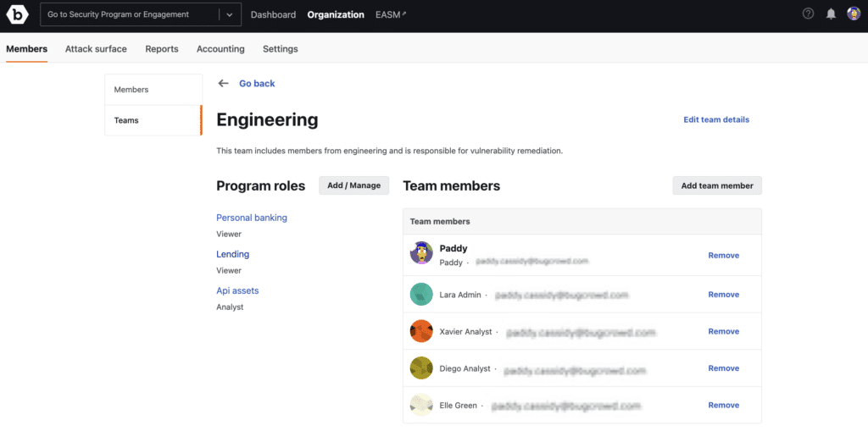Viewport: 868px width, 431px height.
Task: Click Diego Analyst's olive avatar
Action: click(421, 368)
